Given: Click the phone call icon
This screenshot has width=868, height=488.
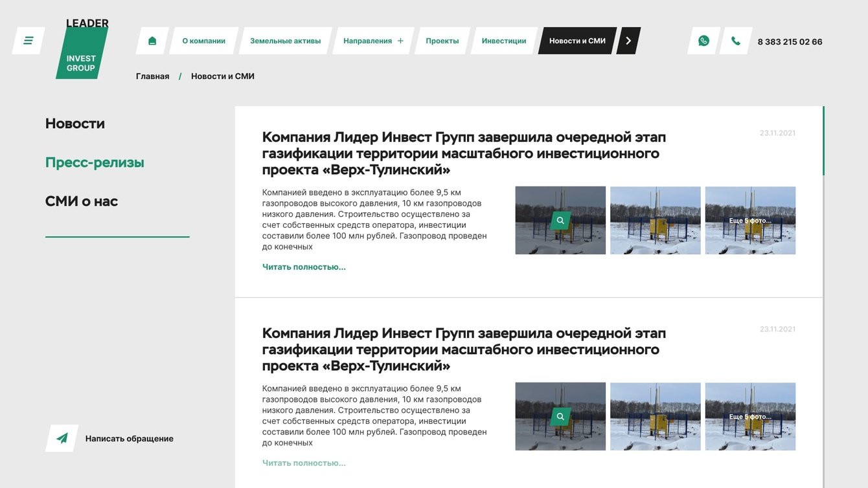Looking at the screenshot, I should pyautogui.click(x=736, y=41).
